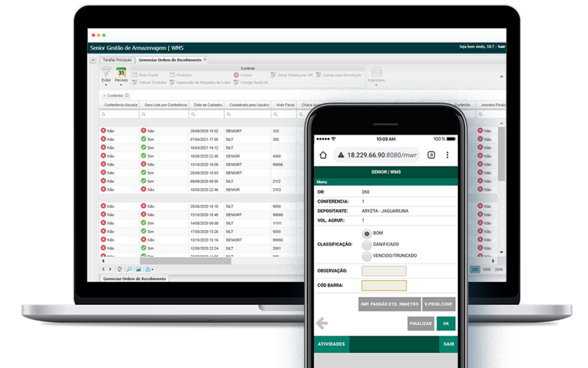Viewport: 588px width, 368px height.
Task: Focus the OBSERVAÇÃO input field
Action: [383, 270]
